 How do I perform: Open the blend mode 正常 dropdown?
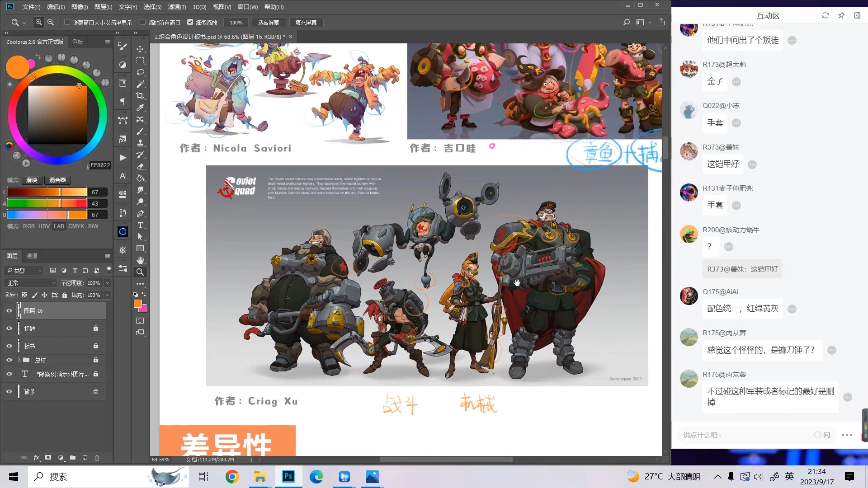tap(30, 283)
